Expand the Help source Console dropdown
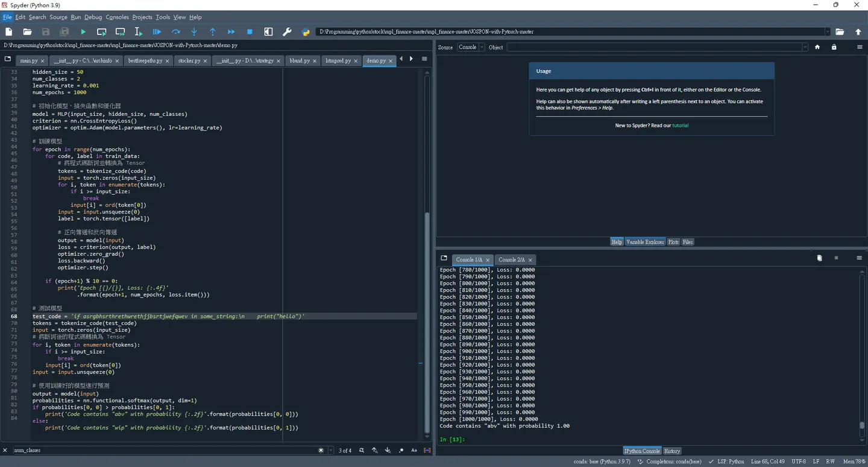Viewport: 868px width, 467px height. tap(471, 47)
